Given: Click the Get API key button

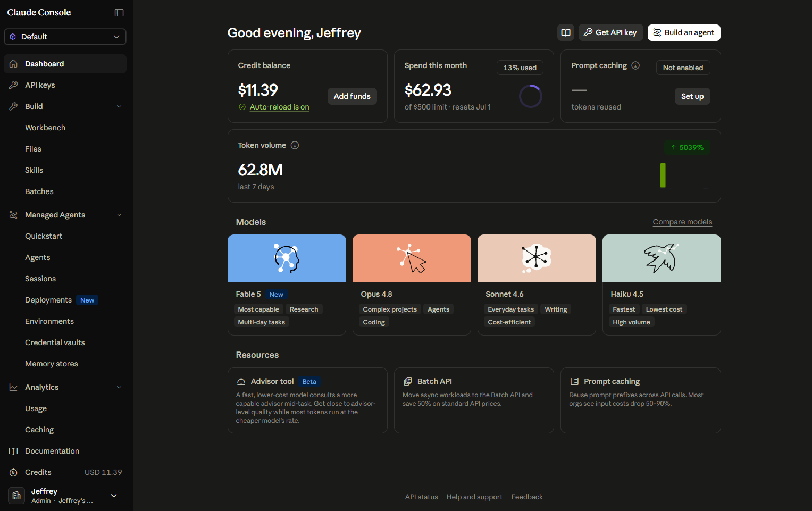Looking at the screenshot, I should (611, 32).
